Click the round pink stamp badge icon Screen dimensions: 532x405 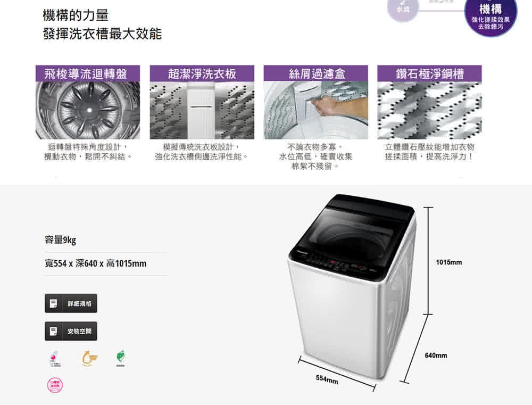(55, 385)
